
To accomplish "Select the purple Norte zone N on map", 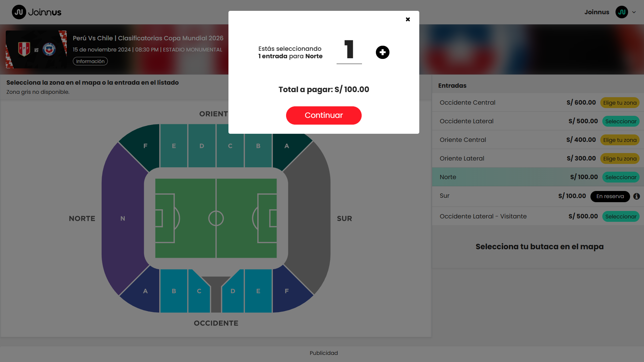I will [x=123, y=218].
